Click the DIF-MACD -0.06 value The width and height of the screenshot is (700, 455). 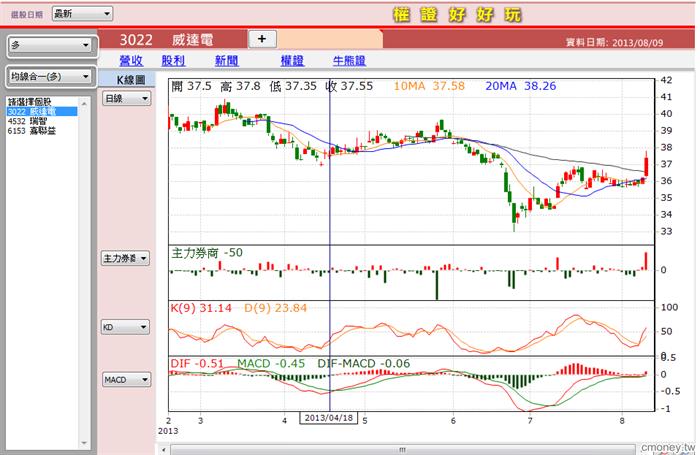(363, 363)
